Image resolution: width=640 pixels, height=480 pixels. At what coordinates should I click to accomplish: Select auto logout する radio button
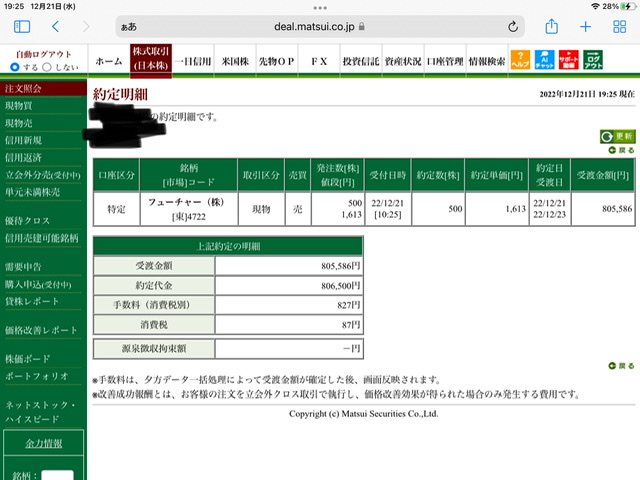tap(15, 67)
